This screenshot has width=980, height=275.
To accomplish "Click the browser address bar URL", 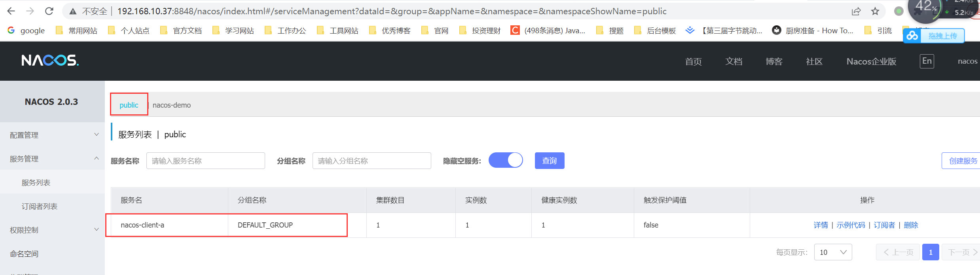I will [x=392, y=11].
